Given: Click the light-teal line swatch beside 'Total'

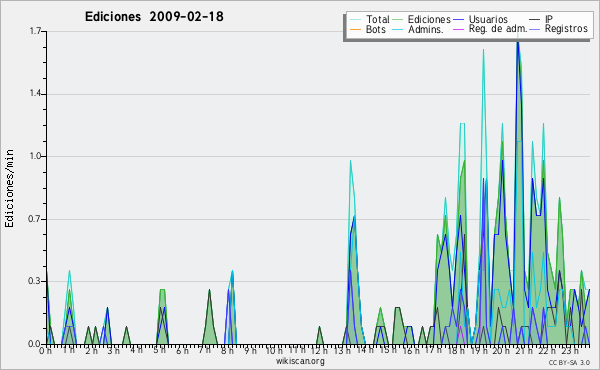Looking at the screenshot, I should click(x=355, y=20).
